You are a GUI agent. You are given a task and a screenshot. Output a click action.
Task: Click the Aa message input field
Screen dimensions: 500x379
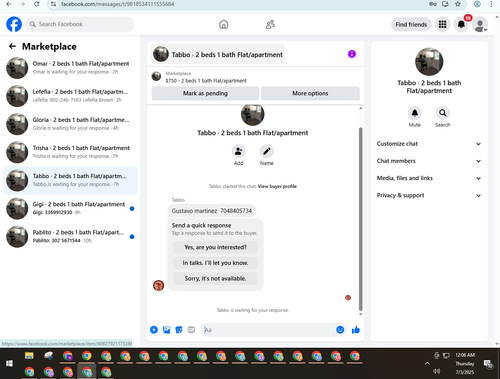tap(268, 330)
